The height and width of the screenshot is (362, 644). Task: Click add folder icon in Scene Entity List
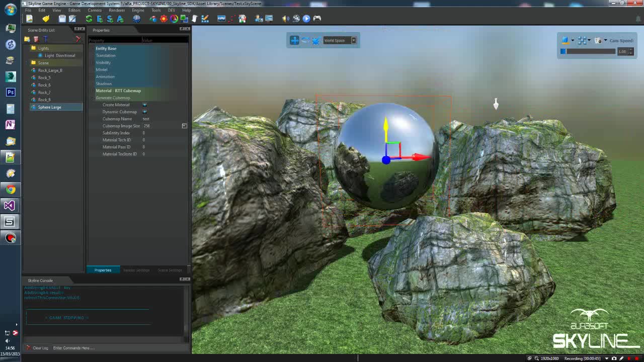coord(27,39)
